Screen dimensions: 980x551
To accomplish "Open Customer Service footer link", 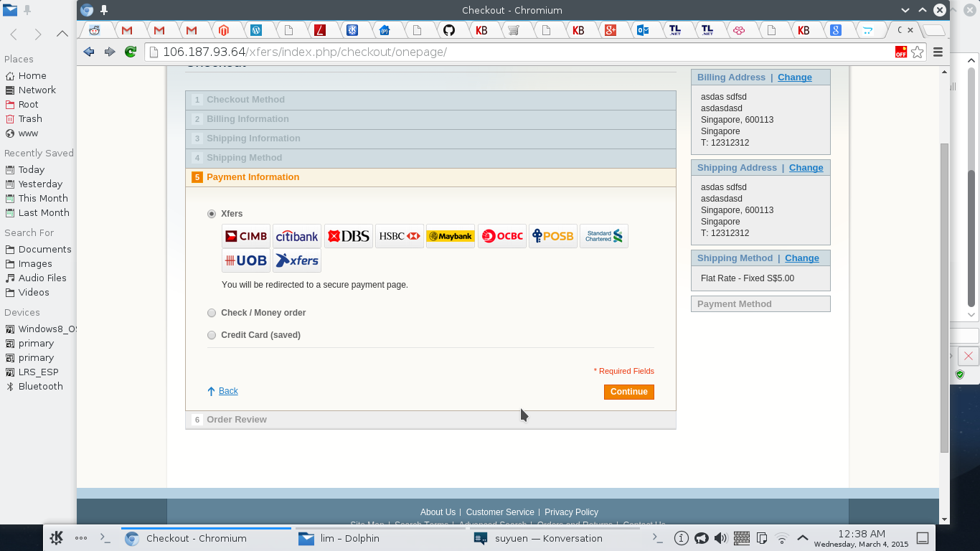I will point(500,512).
